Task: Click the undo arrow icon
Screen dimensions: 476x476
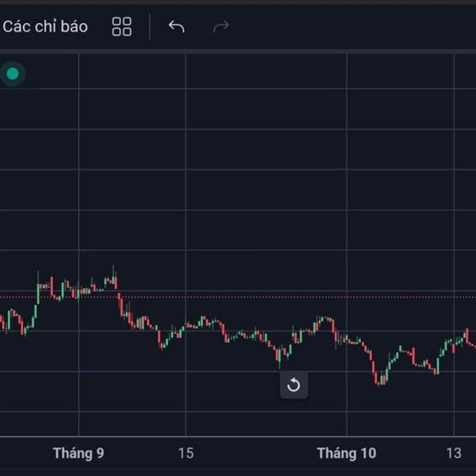Action: (176, 26)
